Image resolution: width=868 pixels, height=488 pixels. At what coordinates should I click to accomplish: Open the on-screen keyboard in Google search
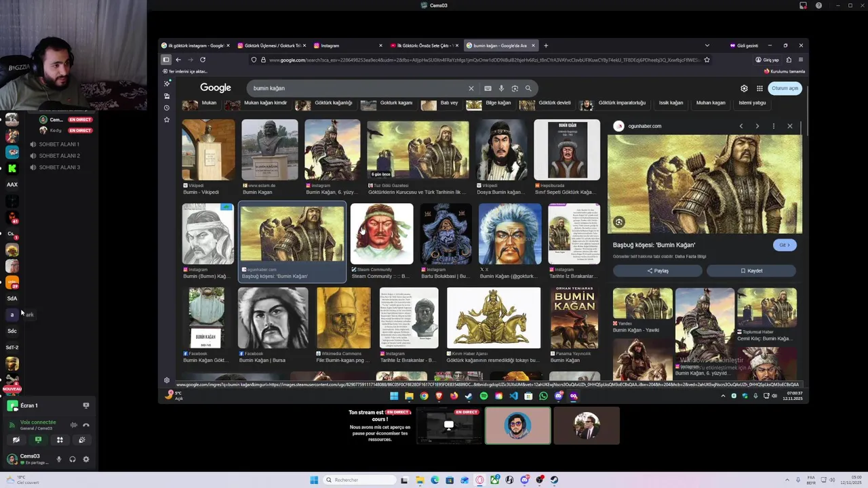click(488, 88)
